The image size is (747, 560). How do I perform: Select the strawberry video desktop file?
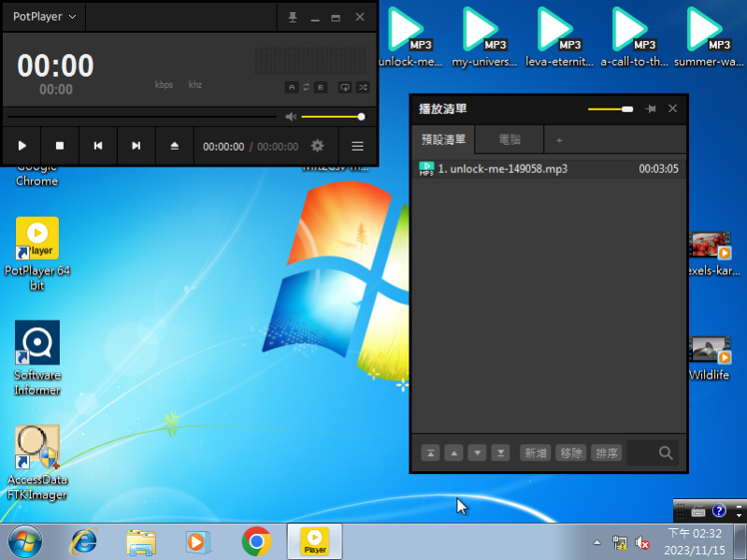pos(713,253)
